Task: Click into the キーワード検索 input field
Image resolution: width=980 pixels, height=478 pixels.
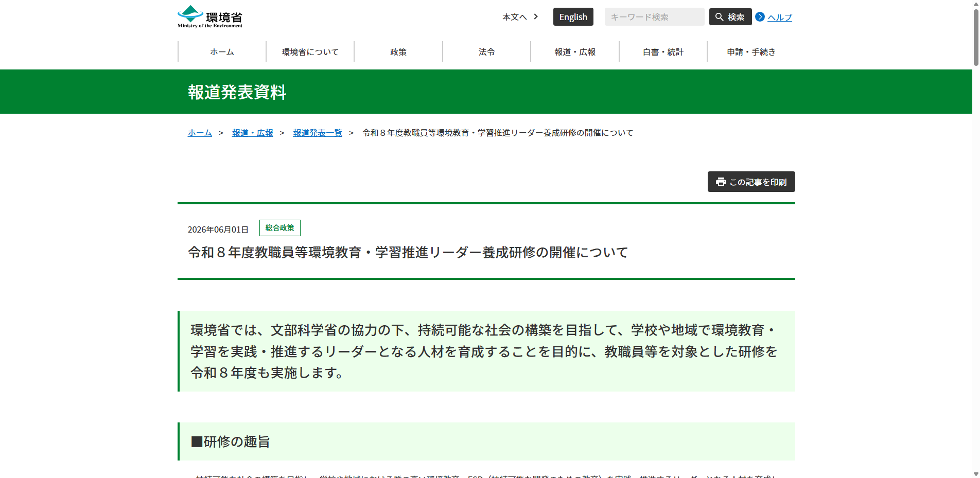Action: (654, 17)
